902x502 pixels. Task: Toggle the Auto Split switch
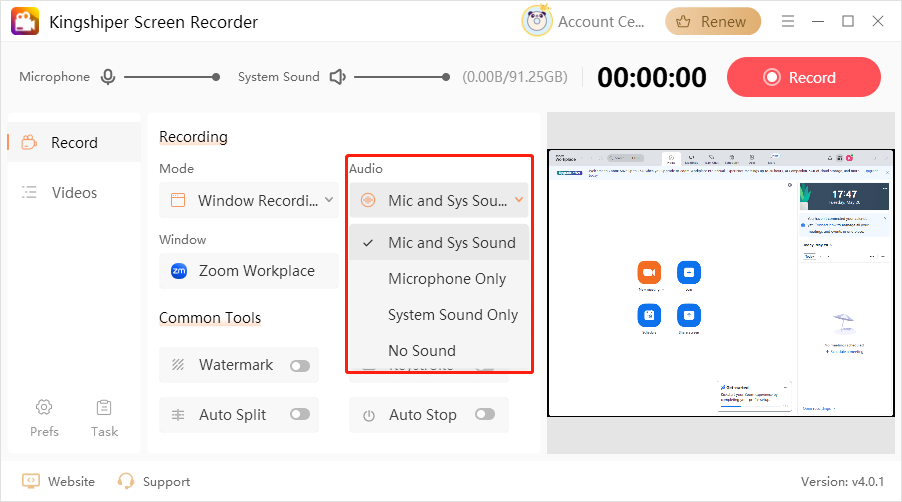point(300,414)
